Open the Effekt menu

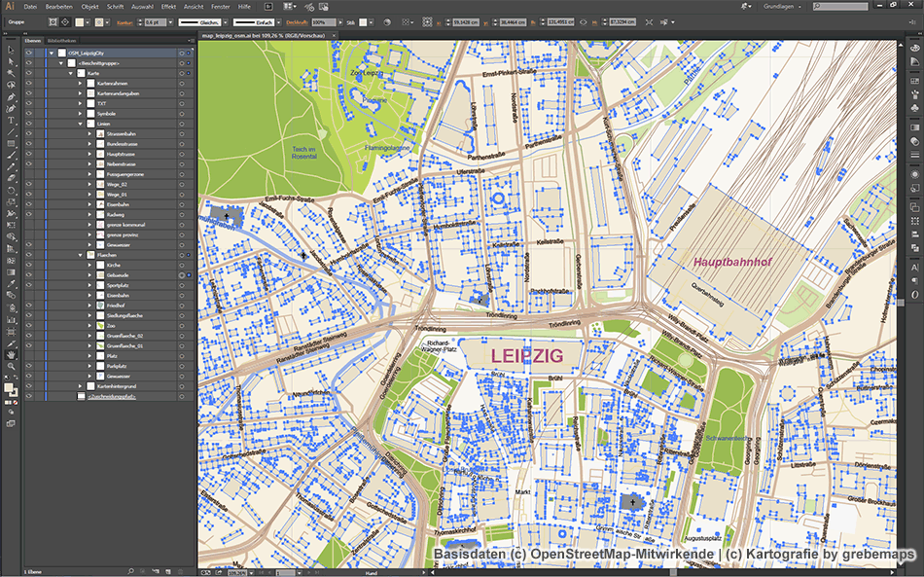(x=168, y=6)
